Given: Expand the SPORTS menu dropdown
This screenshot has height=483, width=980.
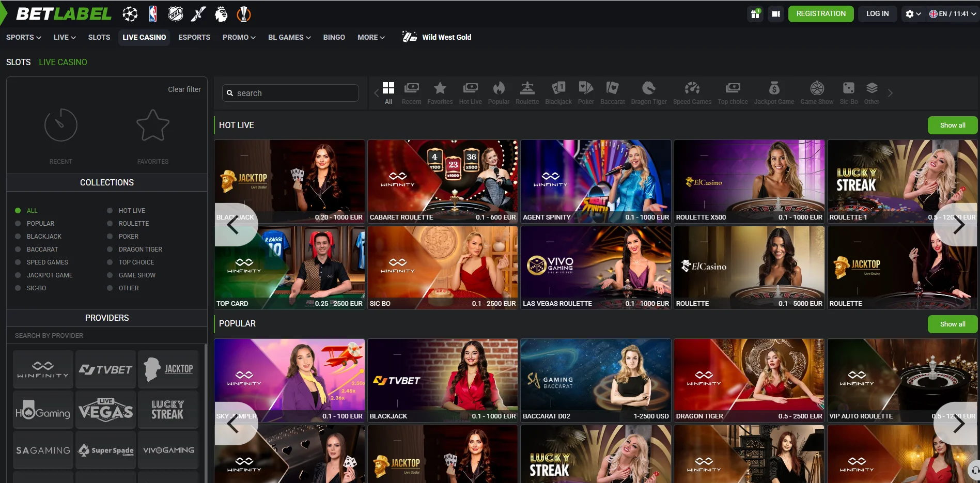Looking at the screenshot, I should 24,37.
